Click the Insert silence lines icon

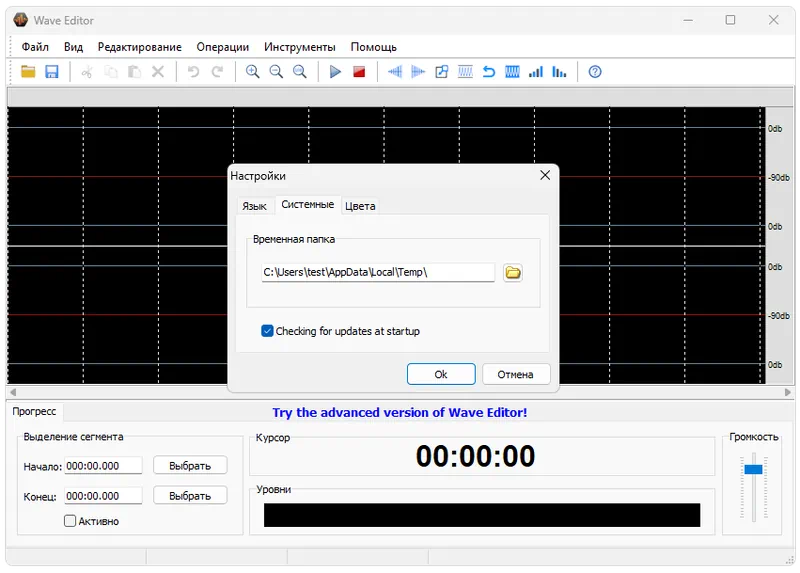coord(465,72)
